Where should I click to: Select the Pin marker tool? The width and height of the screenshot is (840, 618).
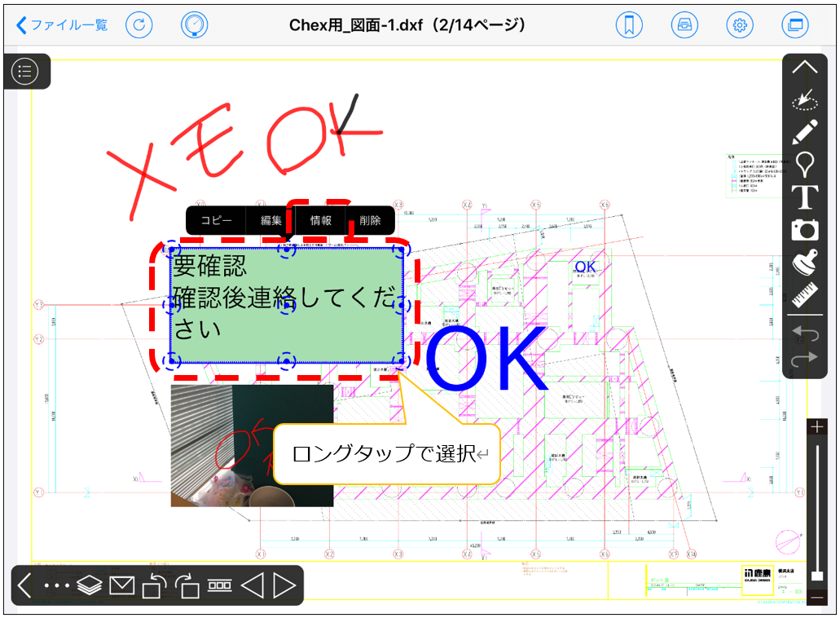tap(805, 165)
